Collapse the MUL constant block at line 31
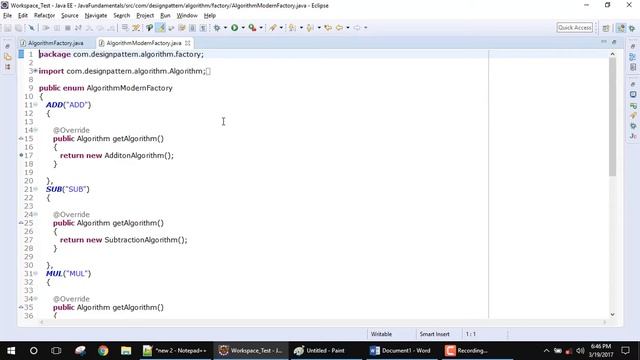640x360 pixels. pyautogui.click(x=36, y=273)
